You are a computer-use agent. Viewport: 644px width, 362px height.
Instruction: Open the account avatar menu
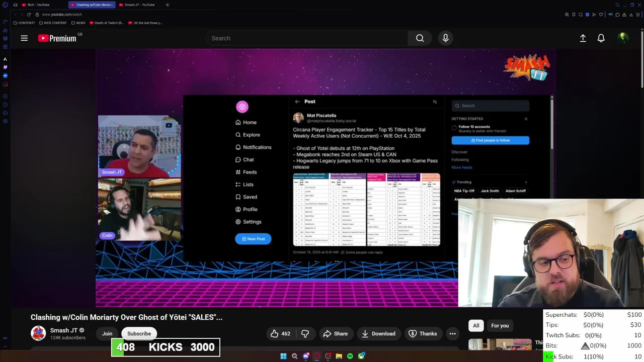622,38
